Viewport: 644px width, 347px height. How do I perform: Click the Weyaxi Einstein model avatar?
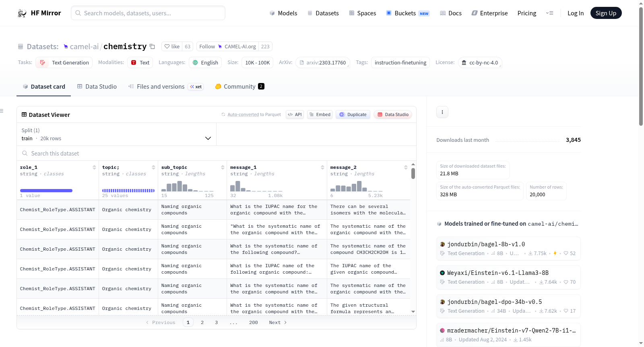[442, 273]
